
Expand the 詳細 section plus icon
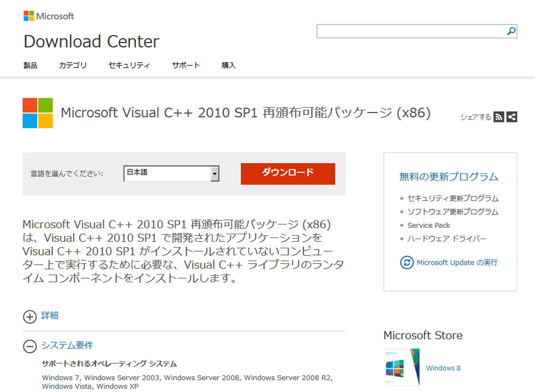coord(29,317)
